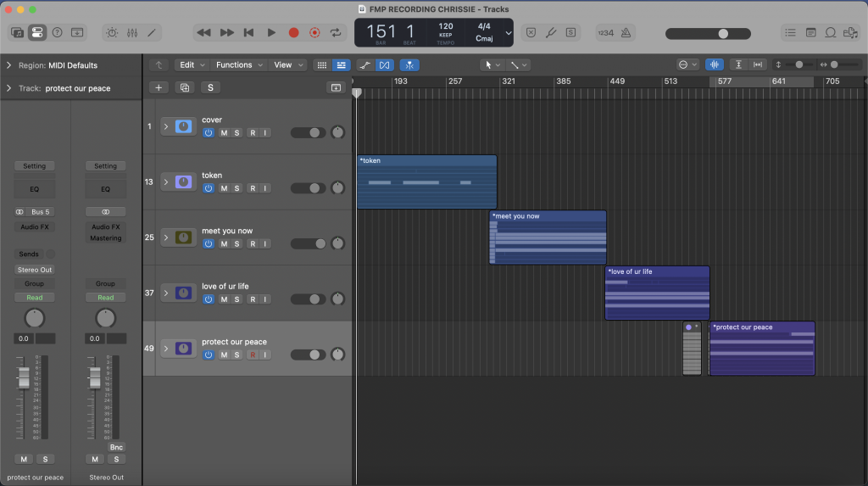Open the Library panel icon

pos(17,33)
